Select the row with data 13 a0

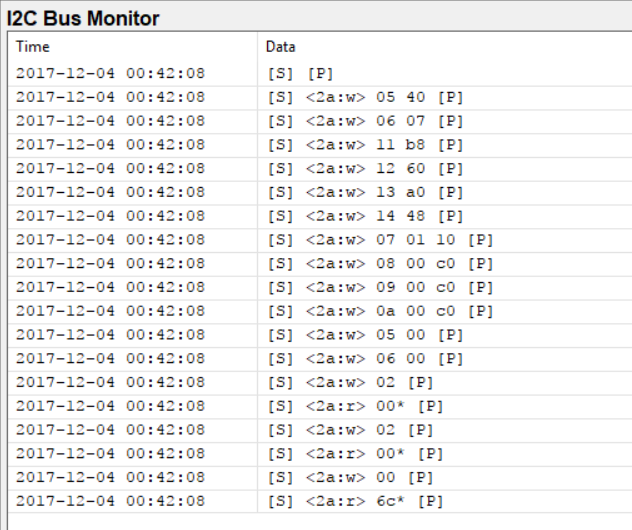click(365, 193)
